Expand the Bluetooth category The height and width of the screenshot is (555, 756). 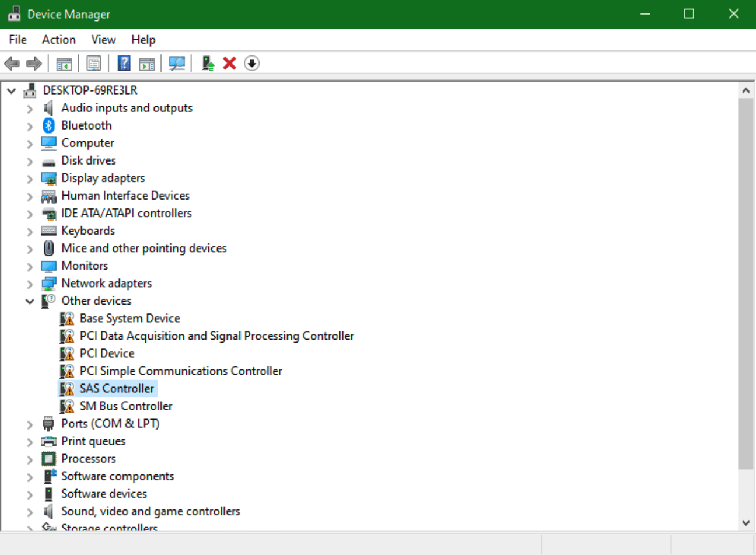pos(30,126)
